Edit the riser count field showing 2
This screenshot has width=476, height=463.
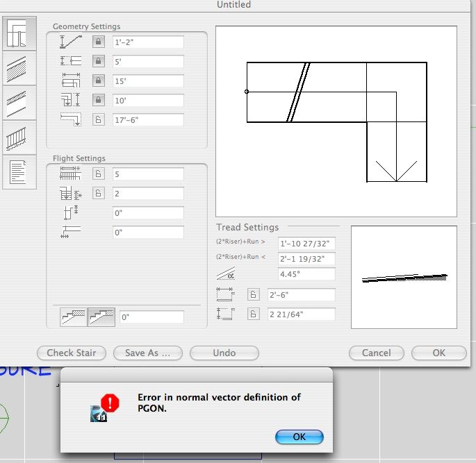[148, 194]
